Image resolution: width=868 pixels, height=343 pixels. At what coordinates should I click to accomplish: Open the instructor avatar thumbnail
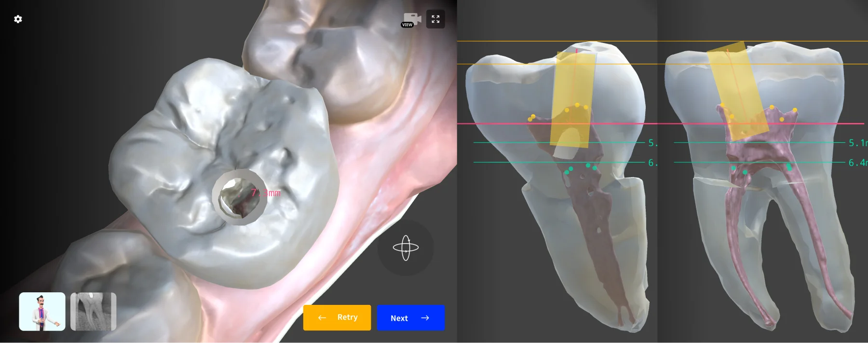point(42,312)
